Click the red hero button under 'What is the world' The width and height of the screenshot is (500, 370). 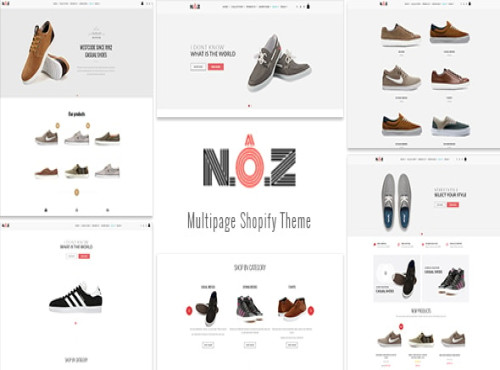coord(216,67)
